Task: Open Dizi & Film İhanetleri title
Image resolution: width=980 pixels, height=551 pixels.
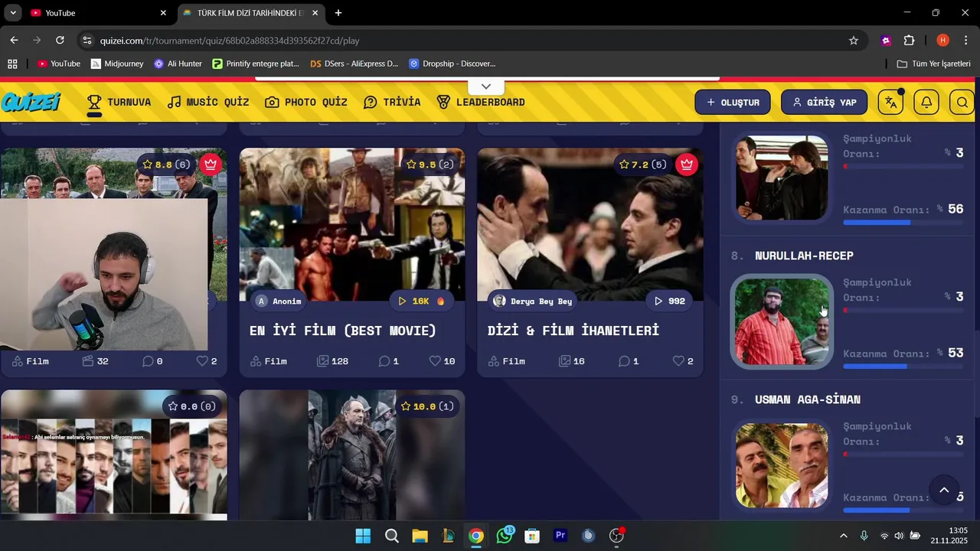Action: pyautogui.click(x=573, y=331)
